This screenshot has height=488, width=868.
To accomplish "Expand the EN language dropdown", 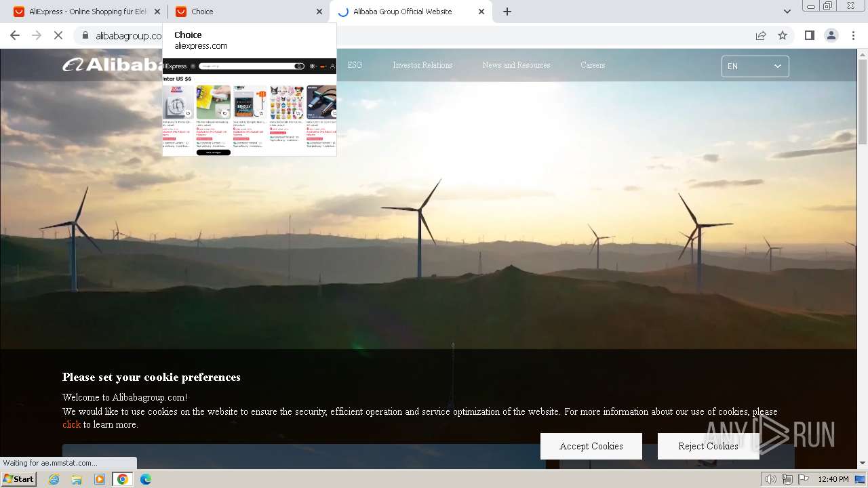I will tap(755, 66).
